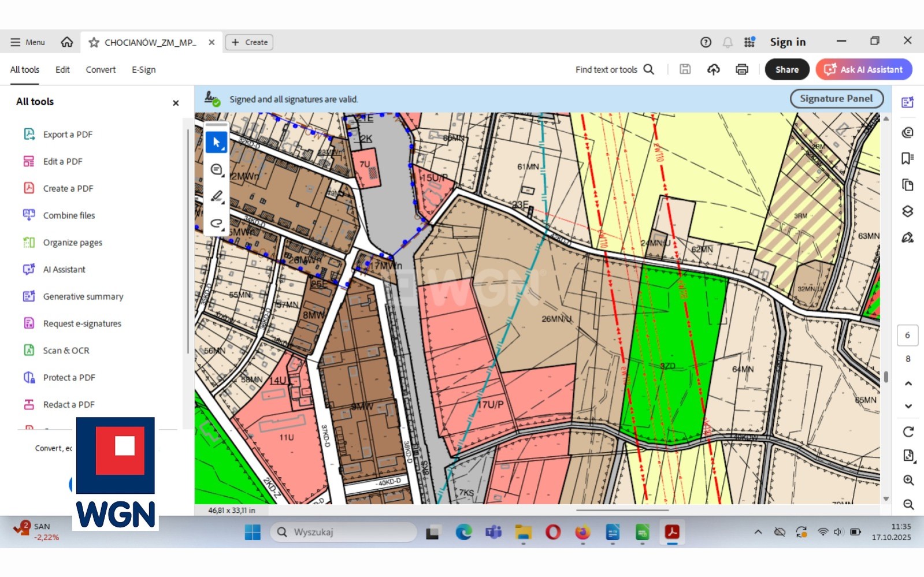The width and height of the screenshot is (924, 577).
Task: Click the zoom in magnifier icon
Action: coord(908,480)
